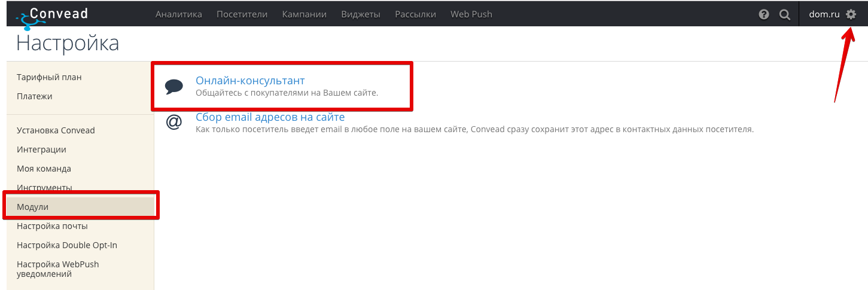868x290 pixels.
Task: Switch to the Web Push section
Action: click(471, 14)
